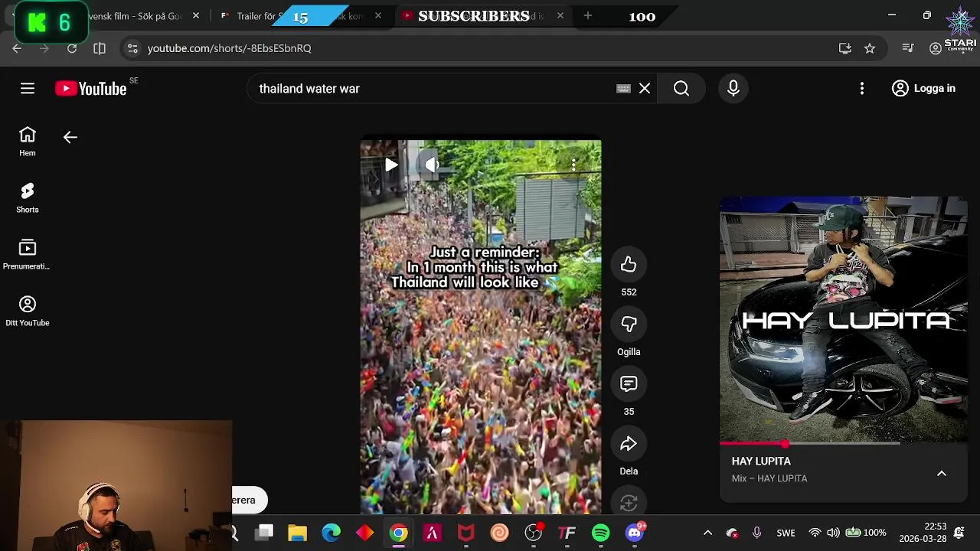Click the Shorts video frame
980x551 pixels.
(x=481, y=327)
